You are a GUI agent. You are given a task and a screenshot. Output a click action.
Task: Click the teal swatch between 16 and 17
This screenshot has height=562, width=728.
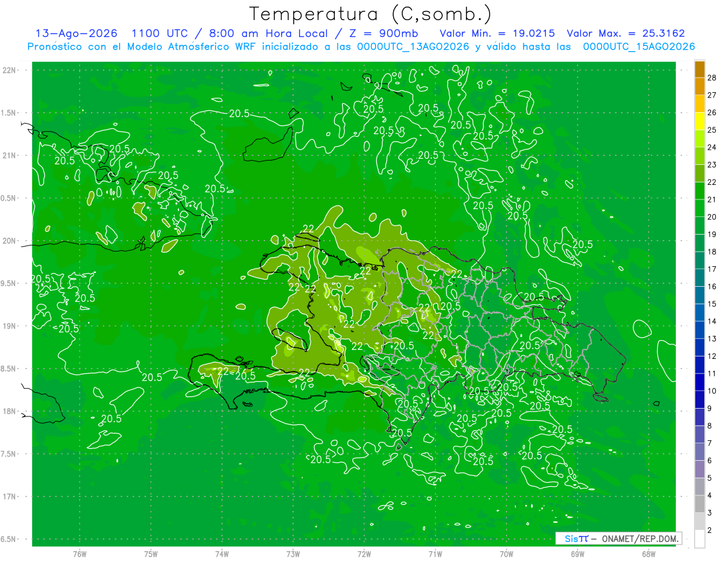click(699, 278)
